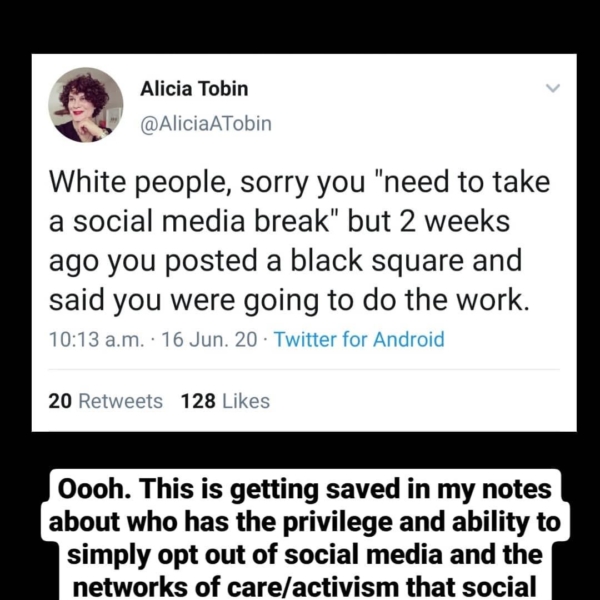The width and height of the screenshot is (600, 600).
Task: Click the black bar above the tweet card
Action: click(x=300, y=27)
